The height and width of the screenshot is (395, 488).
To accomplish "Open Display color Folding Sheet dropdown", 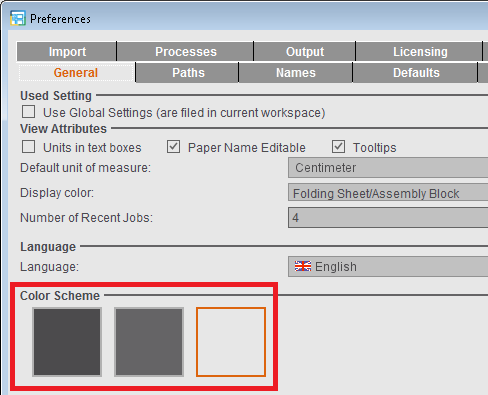I will (x=388, y=193).
